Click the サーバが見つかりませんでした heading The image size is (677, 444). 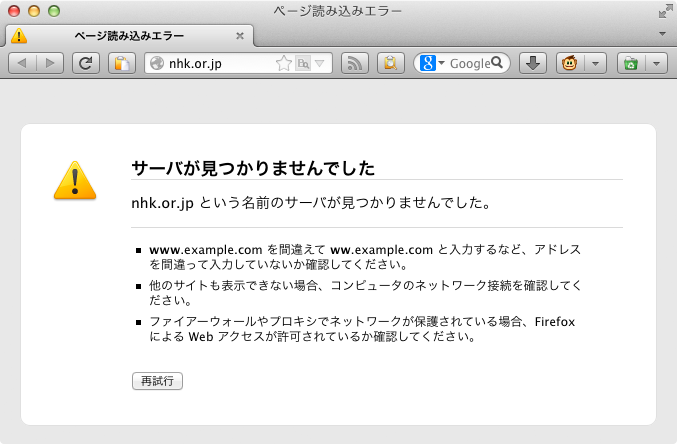tap(253, 168)
